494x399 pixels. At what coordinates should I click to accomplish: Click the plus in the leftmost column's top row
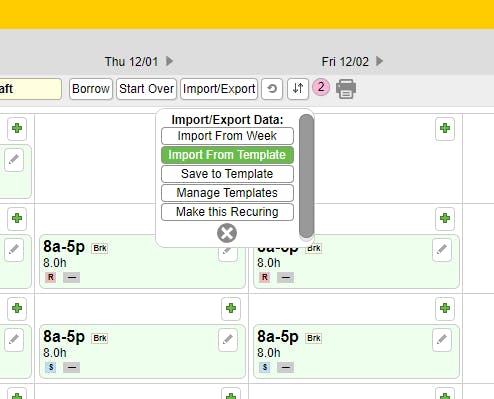(x=17, y=128)
